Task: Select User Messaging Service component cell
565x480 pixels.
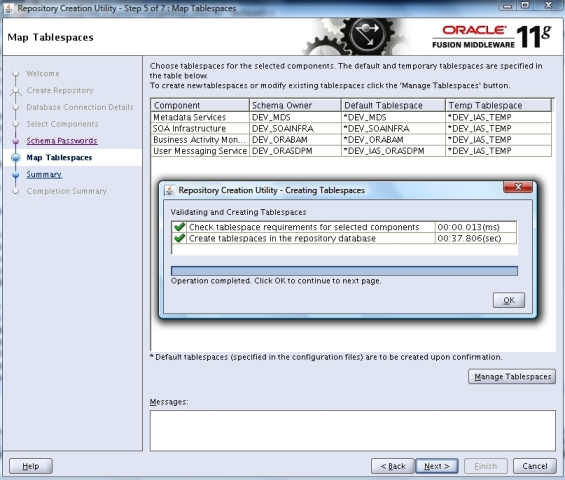Action: click(x=200, y=151)
